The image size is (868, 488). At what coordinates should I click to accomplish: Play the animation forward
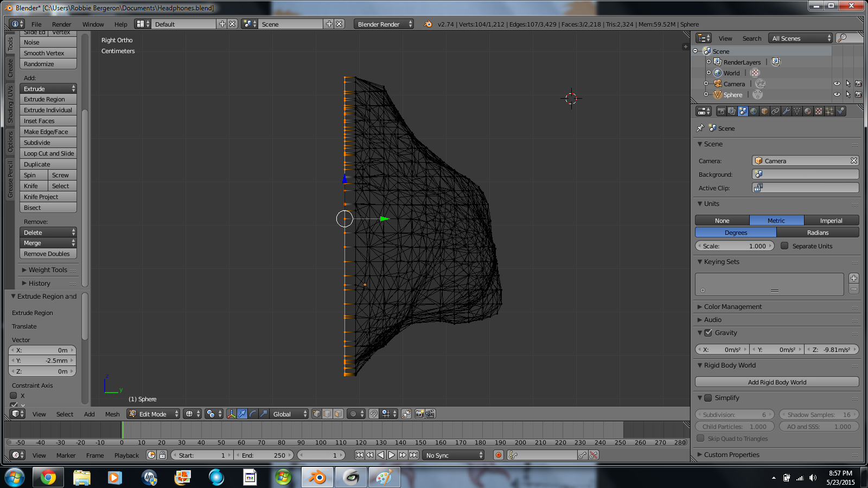[x=392, y=455]
